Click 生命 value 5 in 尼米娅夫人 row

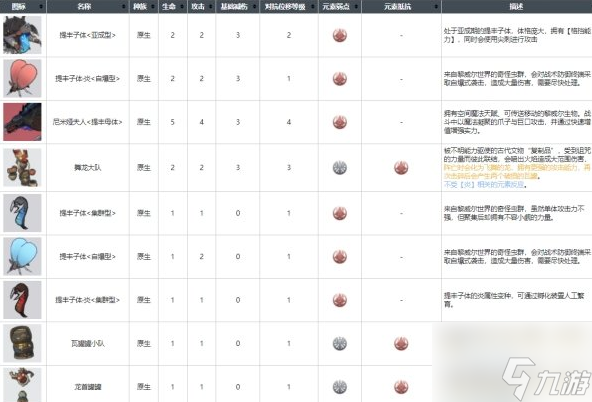(173, 122)
